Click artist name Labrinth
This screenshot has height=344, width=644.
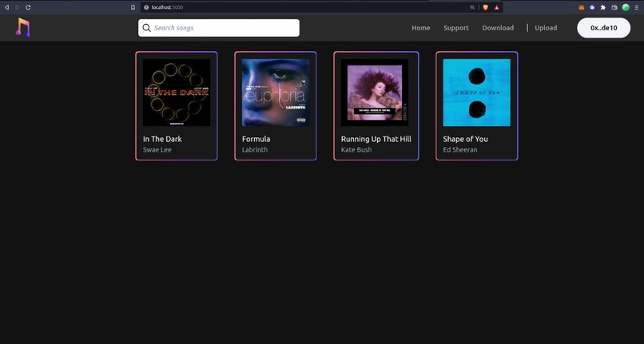(255, 149)
